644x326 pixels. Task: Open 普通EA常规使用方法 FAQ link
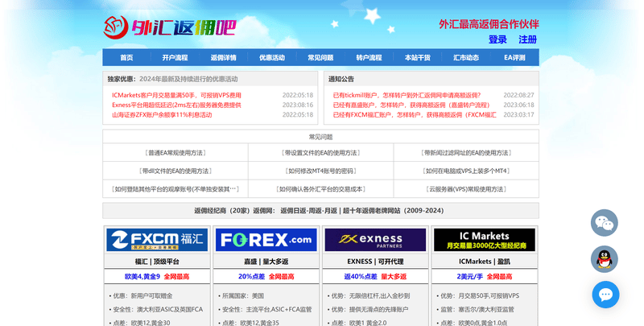tap(175, 153)
